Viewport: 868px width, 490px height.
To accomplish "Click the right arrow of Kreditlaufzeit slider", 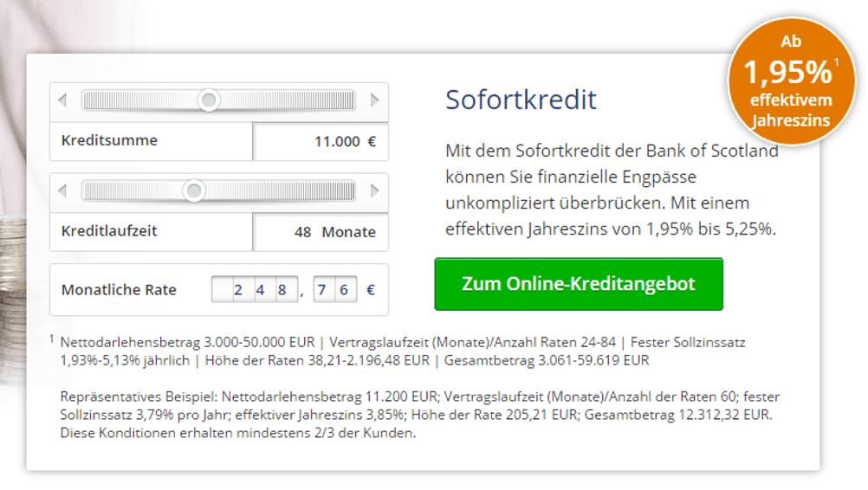I will pos(375,190).
